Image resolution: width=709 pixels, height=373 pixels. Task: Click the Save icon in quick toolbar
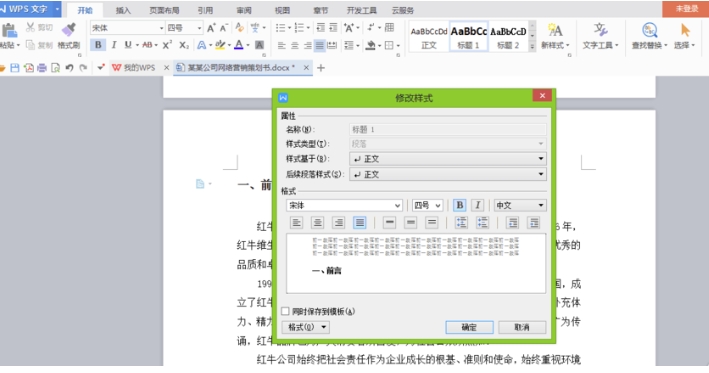(15, 68)
